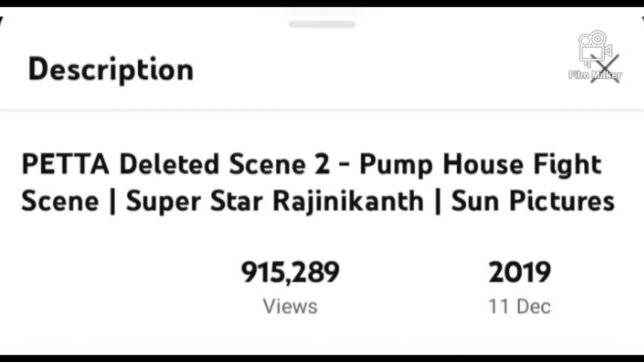Click the word "PETTA" in the title
This screenshot has width=644, height=362.
(65, 164)
